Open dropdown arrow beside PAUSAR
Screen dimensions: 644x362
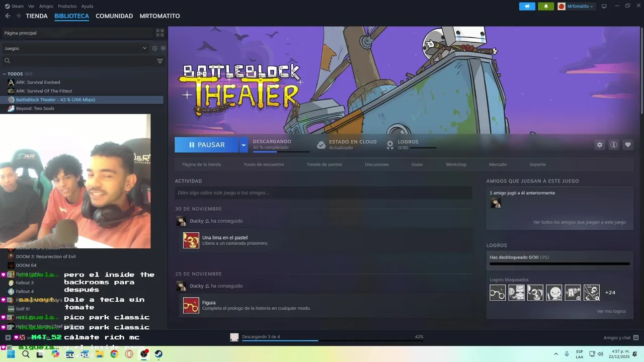pyautogui.click(x=244, y=145)
